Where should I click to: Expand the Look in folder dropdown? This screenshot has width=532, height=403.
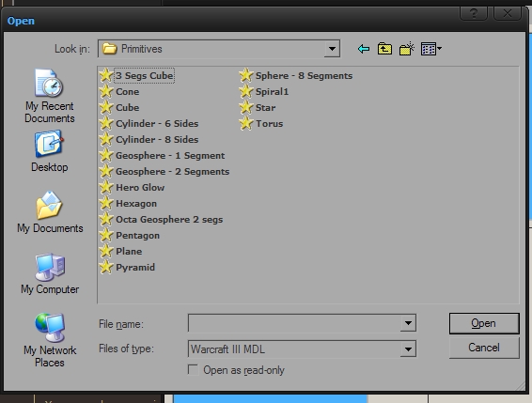click(x=332, y=49)
